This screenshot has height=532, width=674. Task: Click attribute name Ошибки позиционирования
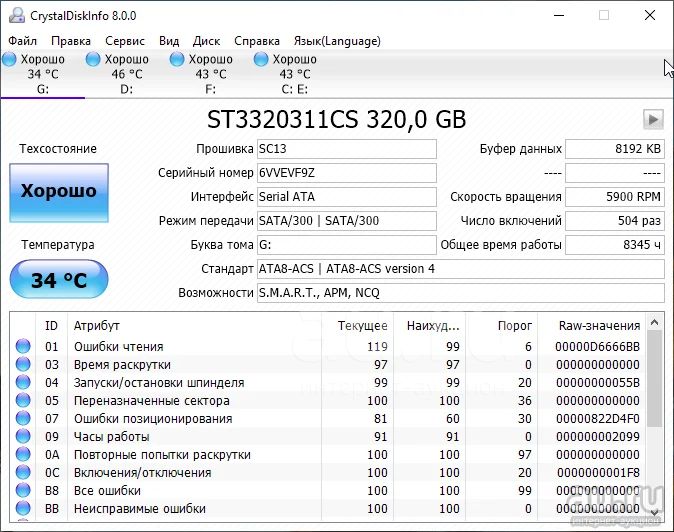153,419
